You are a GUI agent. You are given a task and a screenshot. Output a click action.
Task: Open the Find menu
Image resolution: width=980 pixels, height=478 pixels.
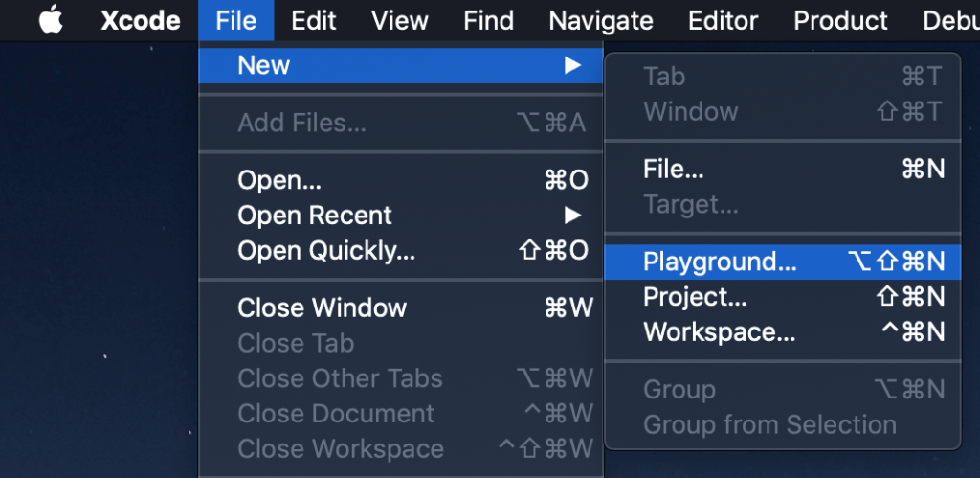point(488,21)
